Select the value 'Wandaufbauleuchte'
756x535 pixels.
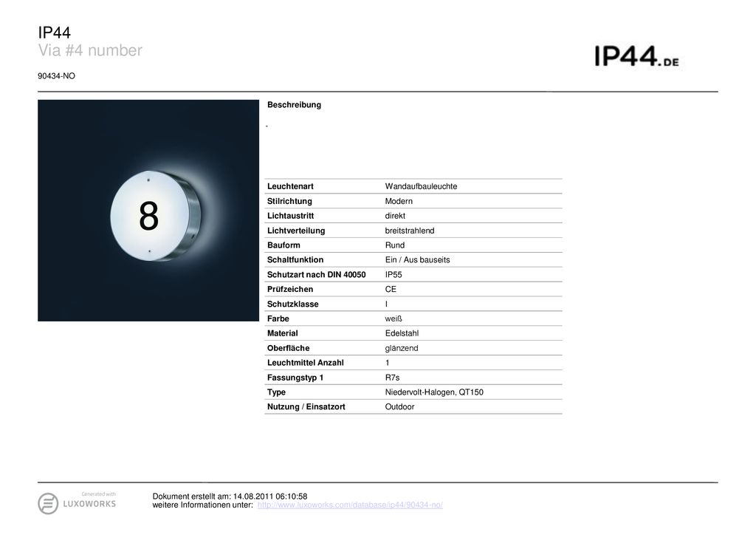tap(421, 186)
